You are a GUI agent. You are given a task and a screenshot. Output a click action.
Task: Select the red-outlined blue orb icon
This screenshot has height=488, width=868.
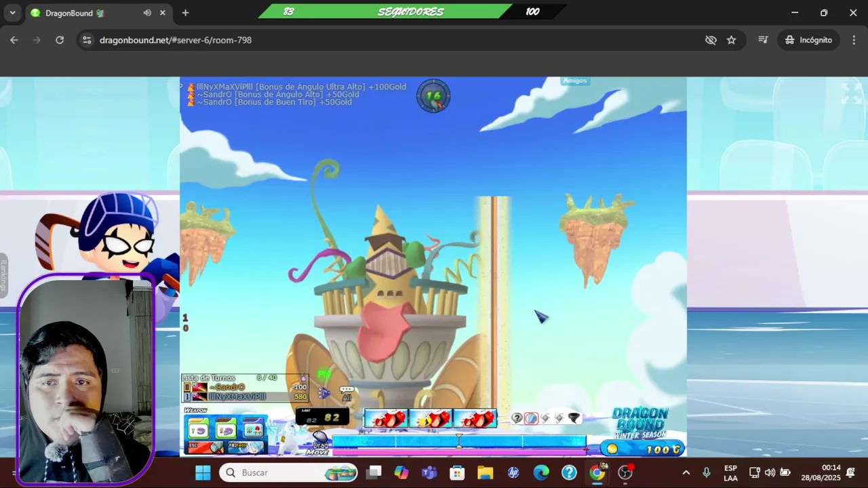530,418
